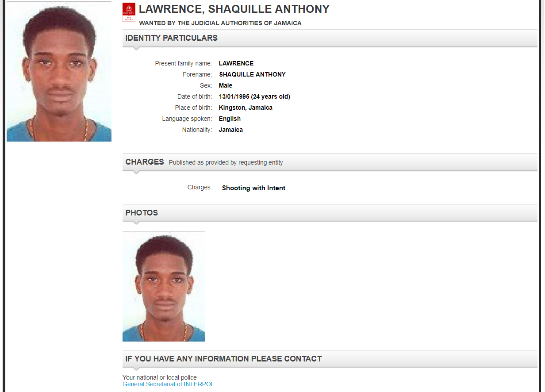Click the Nationality value Jamaica
Screen dimensions: 545x392
click(231, 130)
